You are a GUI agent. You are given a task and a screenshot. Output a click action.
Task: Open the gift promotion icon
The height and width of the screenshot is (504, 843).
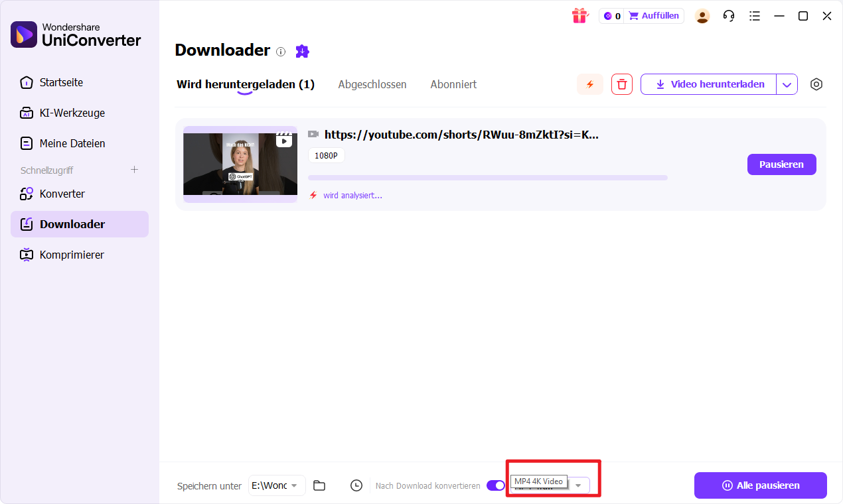click(x=579, y=15)
